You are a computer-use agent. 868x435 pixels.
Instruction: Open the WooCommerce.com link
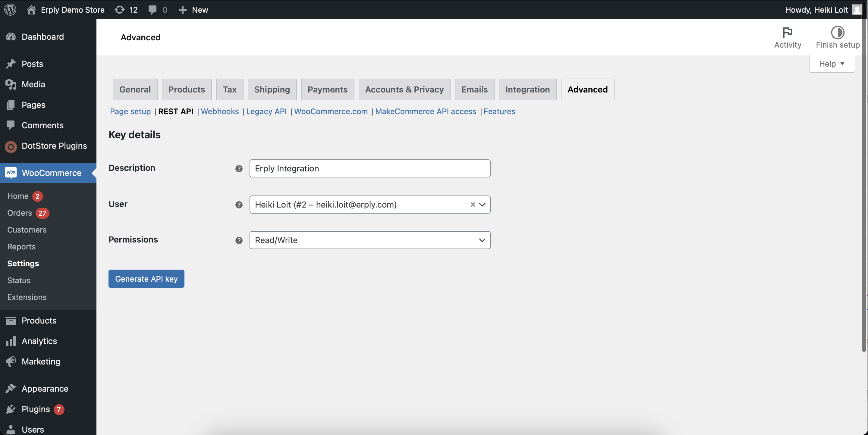pyautogui.click(x=331, y=111)
